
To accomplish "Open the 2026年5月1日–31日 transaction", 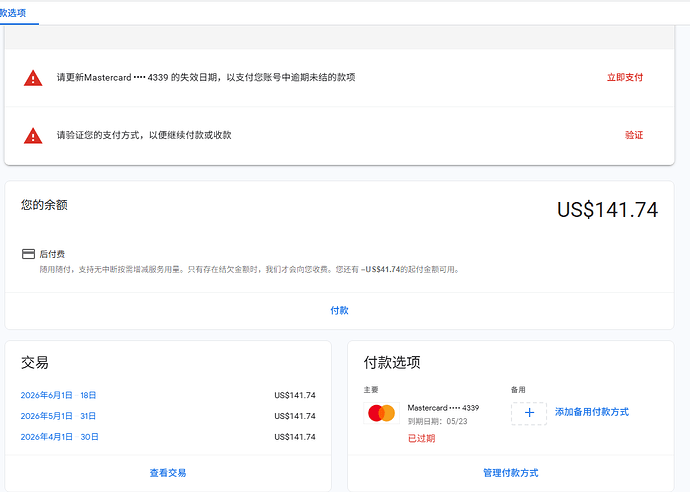I will tap(59, 416).
